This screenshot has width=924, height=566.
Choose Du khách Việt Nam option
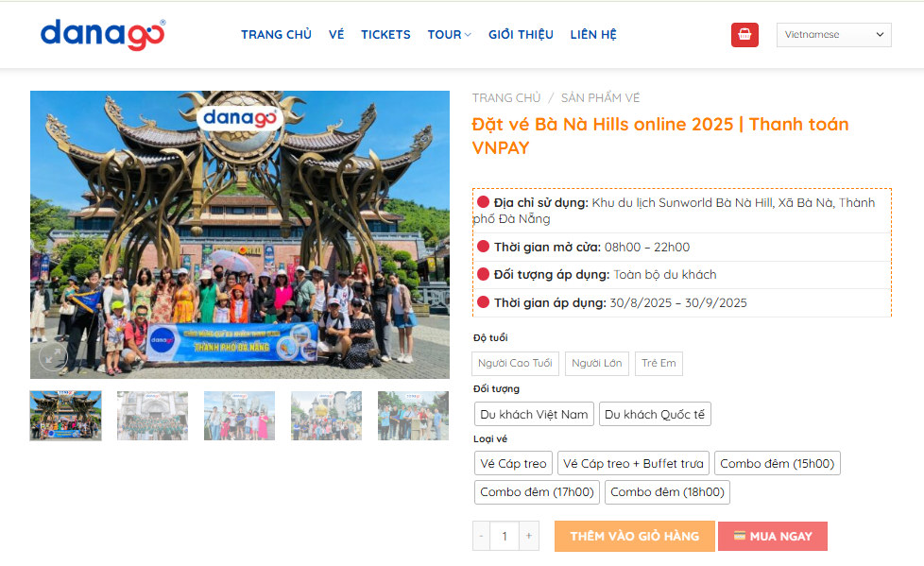pos(534,414)
